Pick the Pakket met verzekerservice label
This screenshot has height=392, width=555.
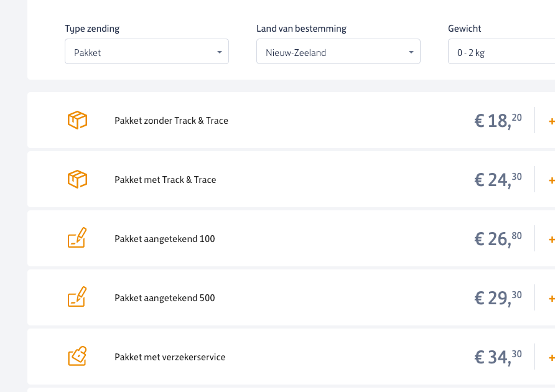click(170, 357)
